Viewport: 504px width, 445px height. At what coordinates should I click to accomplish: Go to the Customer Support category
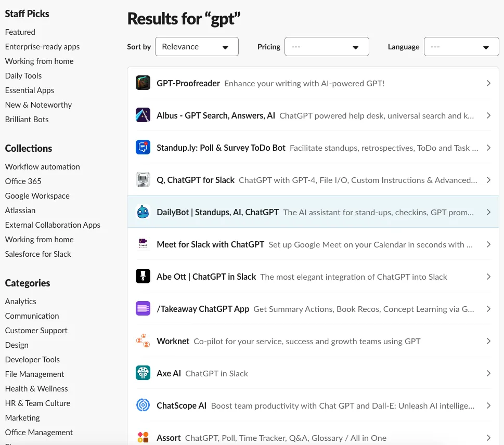coord(36,331)
